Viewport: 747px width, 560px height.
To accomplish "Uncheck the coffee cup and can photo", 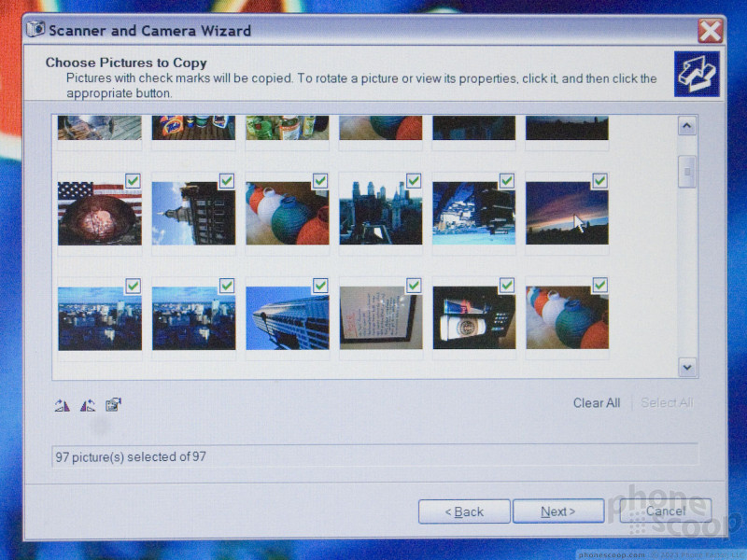I will [507, 286].
